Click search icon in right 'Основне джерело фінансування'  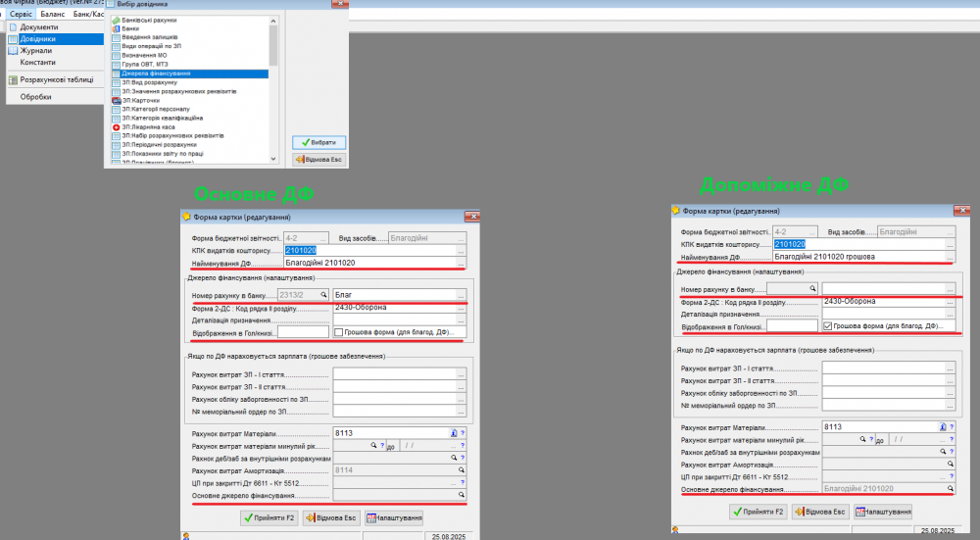point(949,487)
